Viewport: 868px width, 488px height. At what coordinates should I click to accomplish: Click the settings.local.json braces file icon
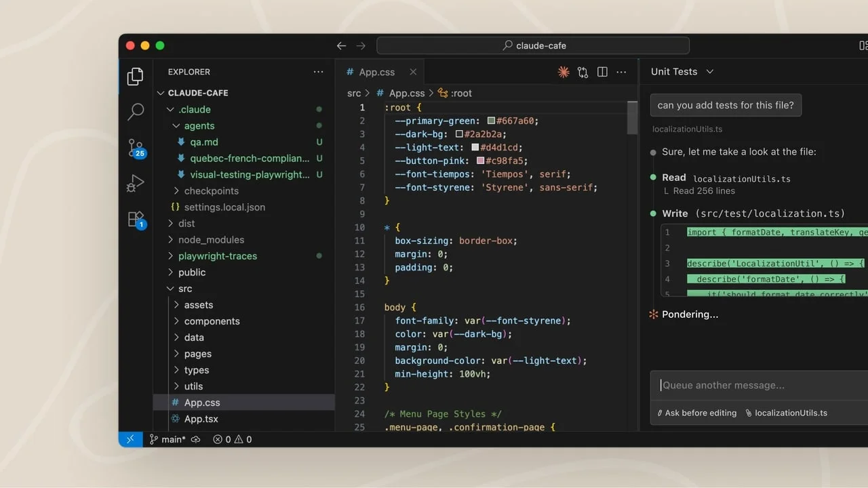pos(175,207)
